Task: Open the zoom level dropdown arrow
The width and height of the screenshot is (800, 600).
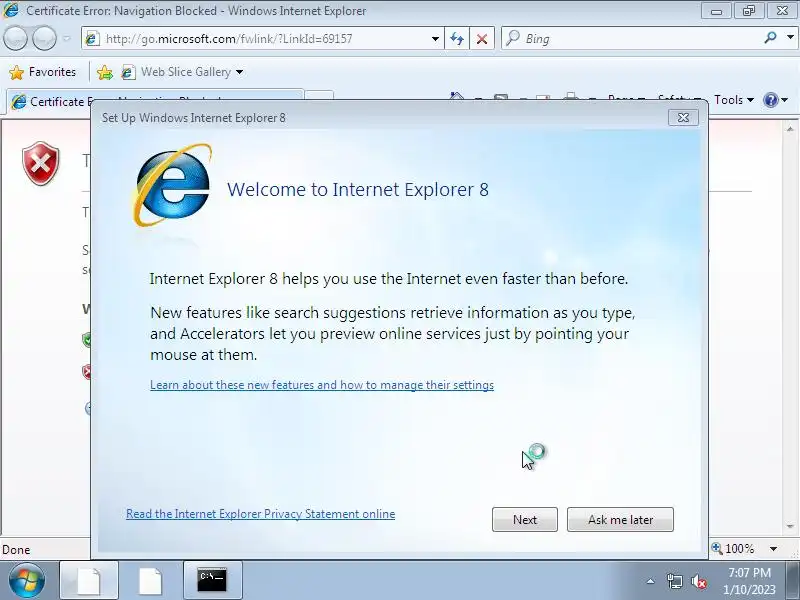Action: point(773,549)
